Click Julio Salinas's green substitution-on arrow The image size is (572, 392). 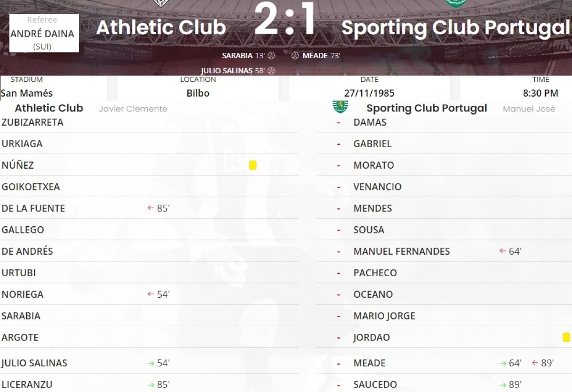[x=151, y=363]
